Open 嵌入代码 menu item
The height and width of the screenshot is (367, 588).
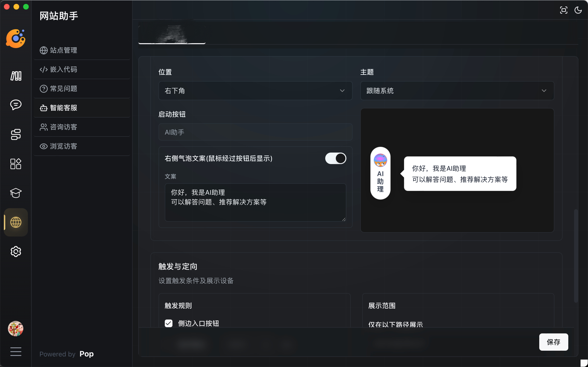pos(63,69)
